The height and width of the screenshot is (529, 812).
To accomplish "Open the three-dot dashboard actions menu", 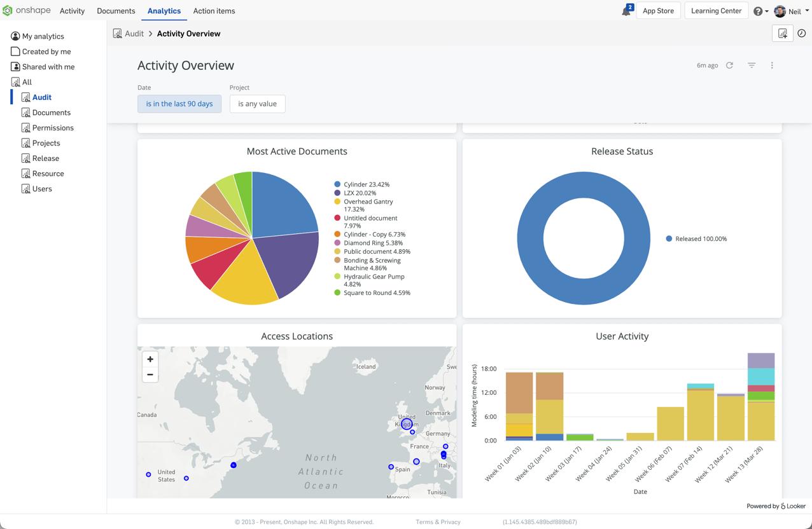I will point(772,65).
